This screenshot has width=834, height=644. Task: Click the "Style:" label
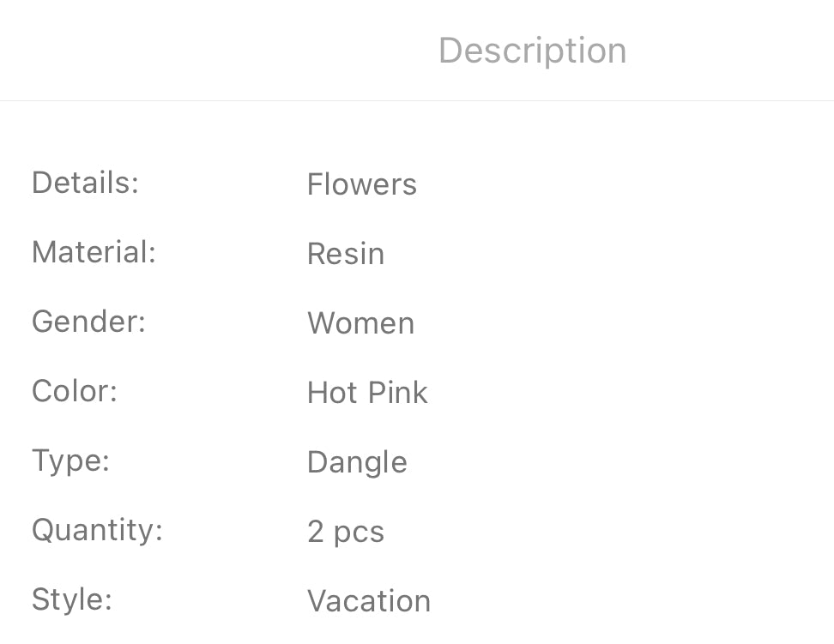(x=71, y=599)
